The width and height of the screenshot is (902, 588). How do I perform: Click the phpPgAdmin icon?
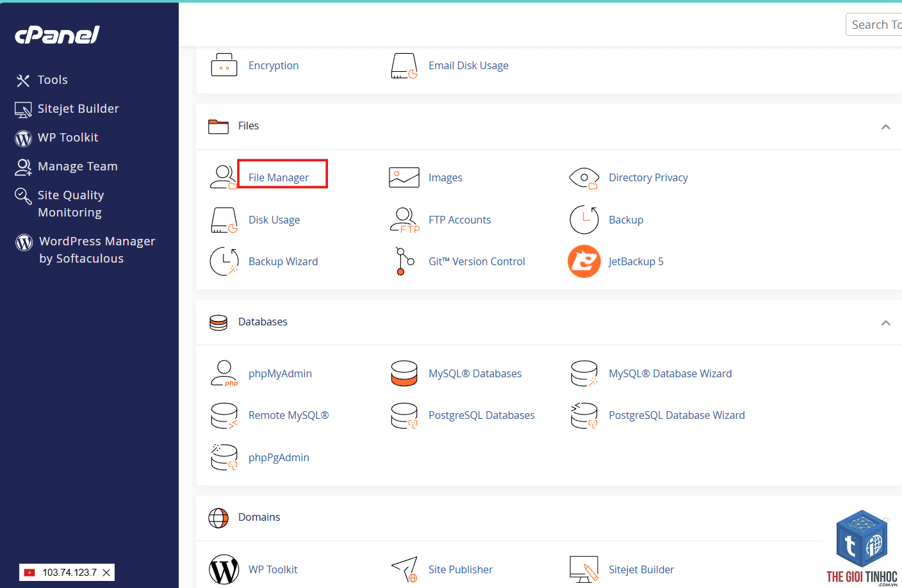224,457
